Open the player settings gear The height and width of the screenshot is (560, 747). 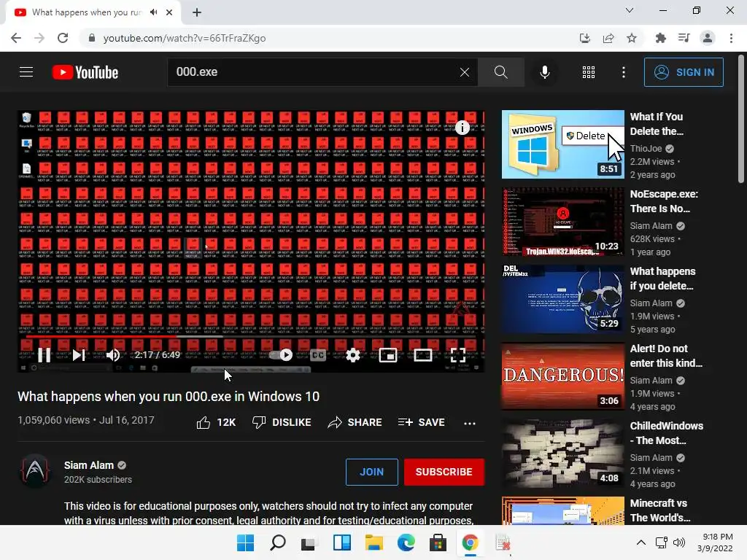point(352,355)
